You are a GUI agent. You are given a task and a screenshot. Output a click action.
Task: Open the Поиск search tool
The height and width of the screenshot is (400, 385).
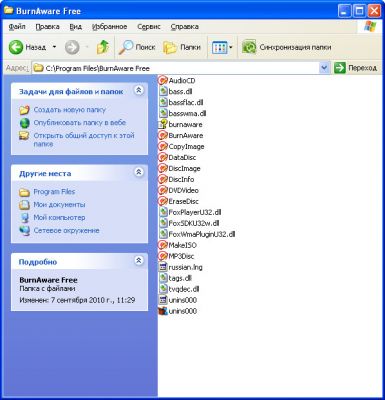point(137,47)
